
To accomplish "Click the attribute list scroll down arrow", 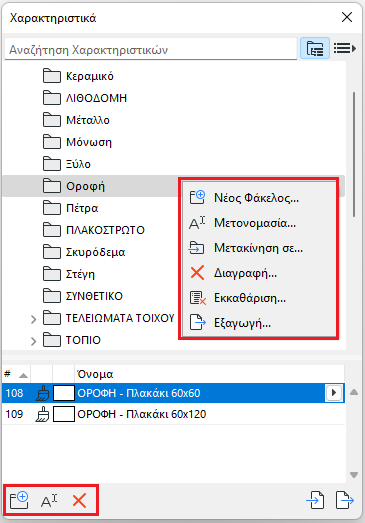I will coord(354,475).
